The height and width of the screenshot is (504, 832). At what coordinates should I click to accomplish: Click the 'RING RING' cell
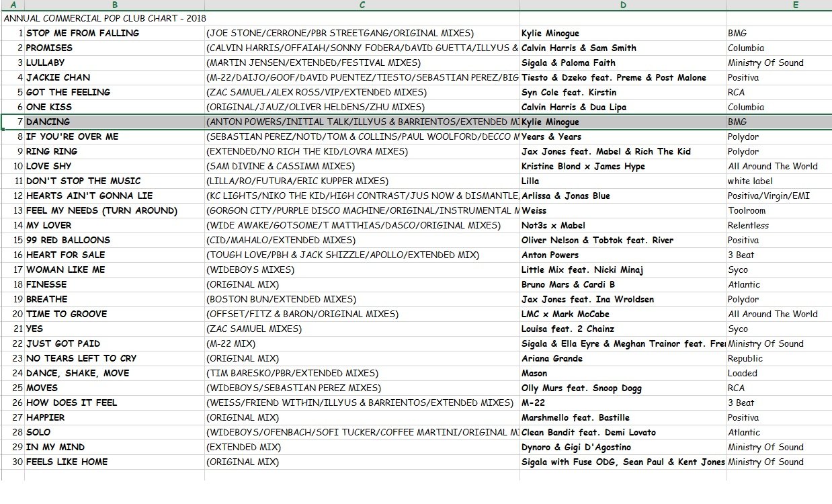pos(114,151)
